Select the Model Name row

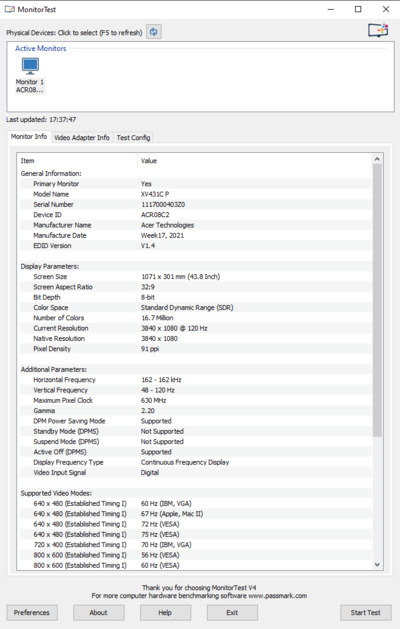click(x=195, y=194)
